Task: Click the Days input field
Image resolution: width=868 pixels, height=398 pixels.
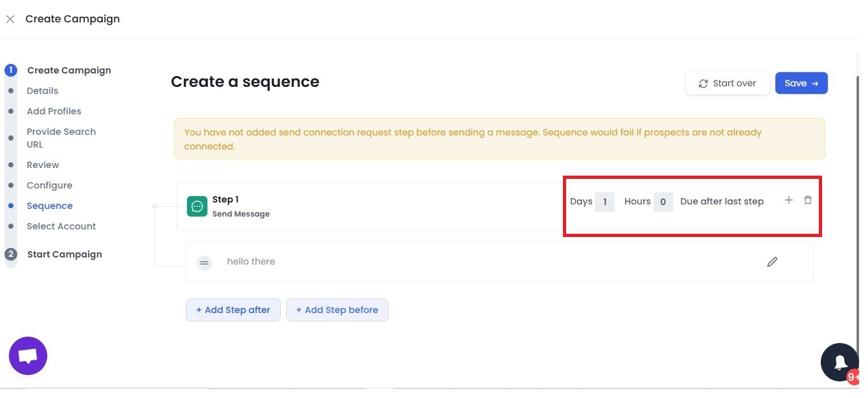Action: [604, 202]
